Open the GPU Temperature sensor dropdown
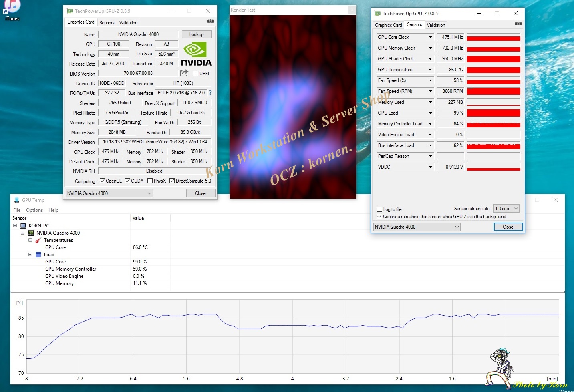The width and height of the screenshot is (574, 392). click(431, 70)
